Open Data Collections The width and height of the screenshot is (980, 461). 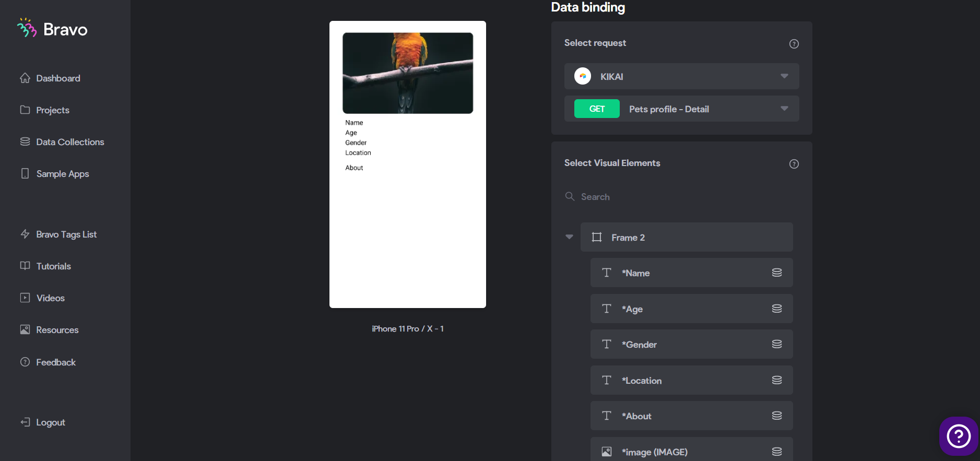coord(62,142)
